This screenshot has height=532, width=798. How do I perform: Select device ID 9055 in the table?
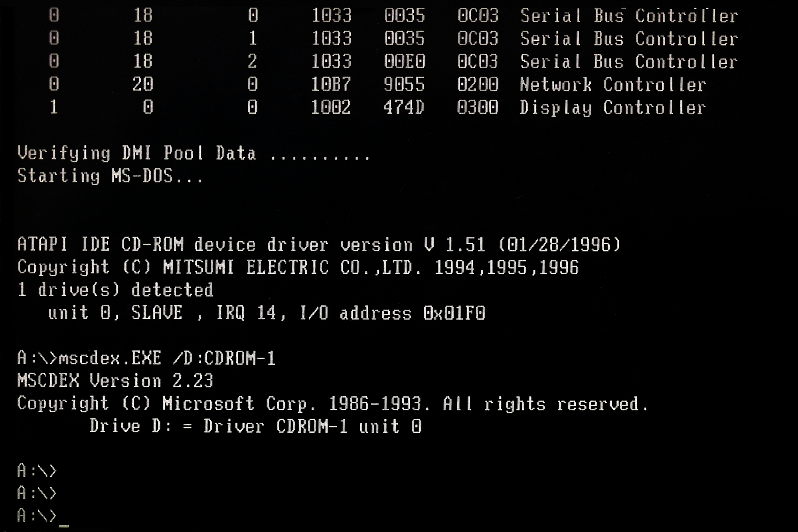point(404,85)
